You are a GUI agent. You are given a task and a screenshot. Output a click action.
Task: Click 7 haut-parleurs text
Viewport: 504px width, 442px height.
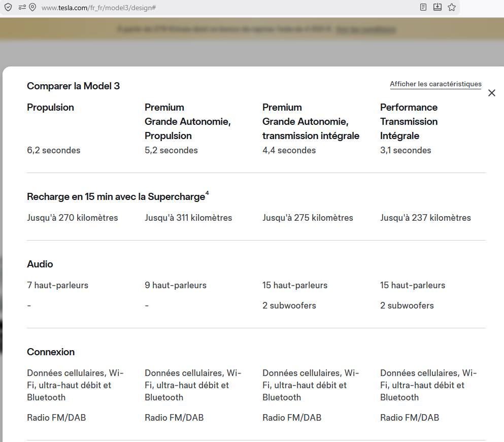tap(57, 285)
